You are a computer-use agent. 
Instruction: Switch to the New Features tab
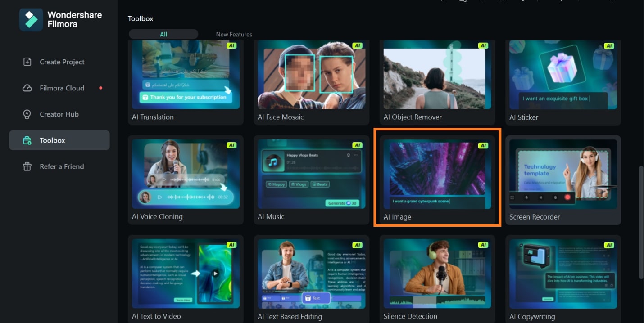tap(234, 34)
